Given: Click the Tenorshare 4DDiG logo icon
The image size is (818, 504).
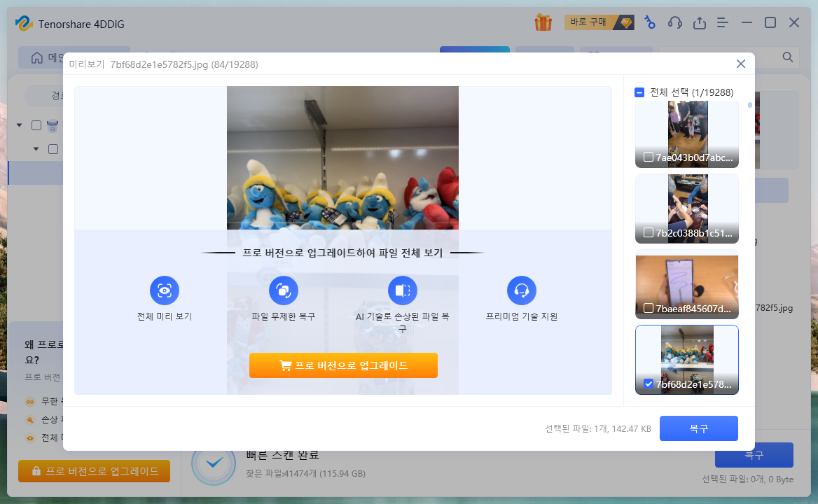Looking at the screenshot, I should 24,24.
